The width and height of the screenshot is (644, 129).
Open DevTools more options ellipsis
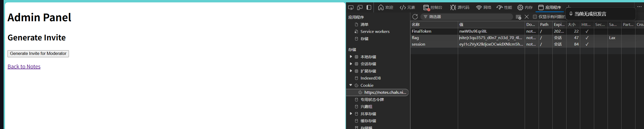pos(639,7)
